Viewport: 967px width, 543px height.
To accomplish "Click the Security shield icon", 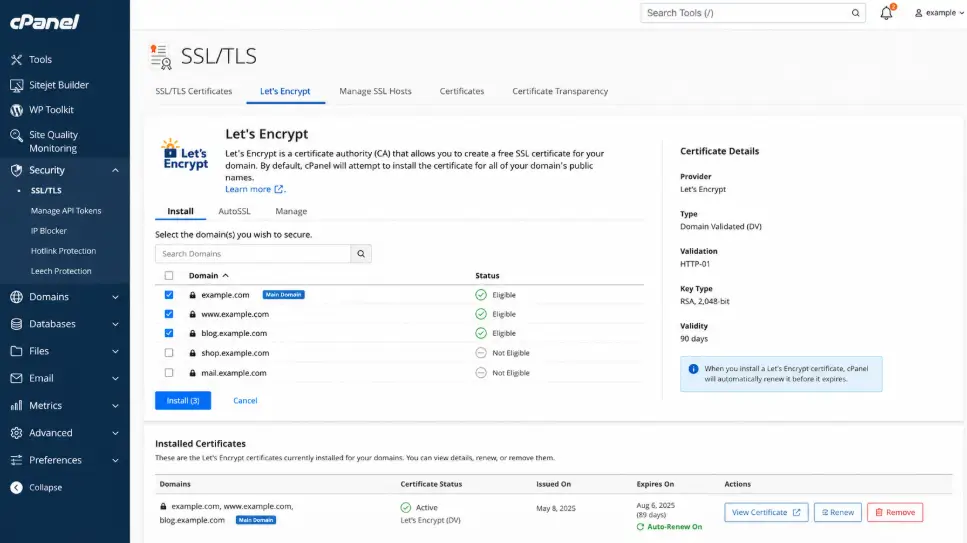I will coord(17,170).
